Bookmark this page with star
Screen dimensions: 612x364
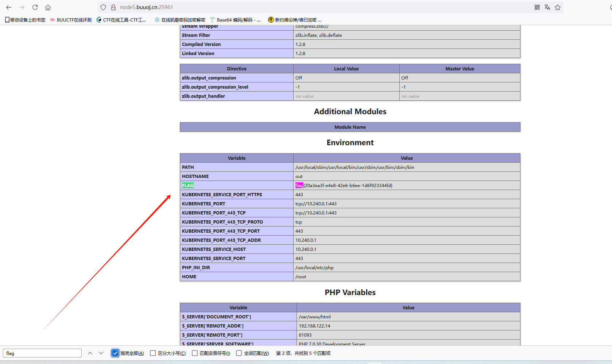(x=558, y=7)
